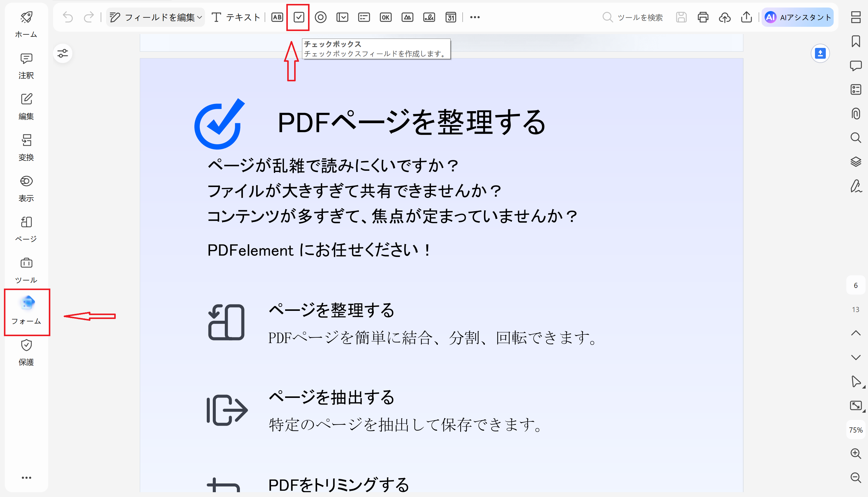Image resolution: width=868 pixels, height=497 pixels.
Task: Share the document (export arrow icon)
Action: tap(747, 17)
